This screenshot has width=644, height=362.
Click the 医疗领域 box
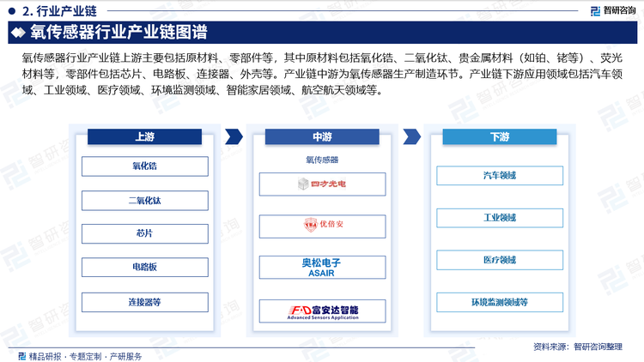coord(500,260)
